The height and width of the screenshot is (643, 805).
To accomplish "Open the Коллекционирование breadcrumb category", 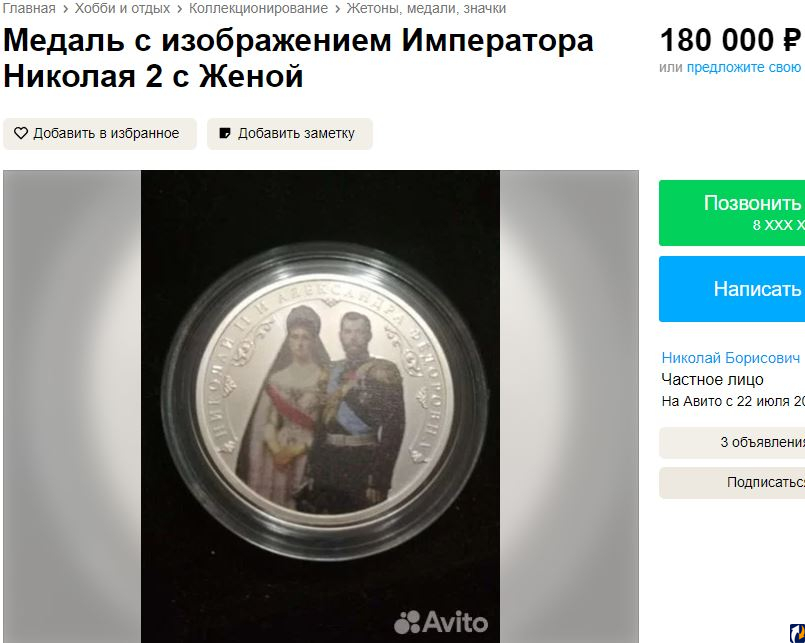I will [x=258, y=8].
